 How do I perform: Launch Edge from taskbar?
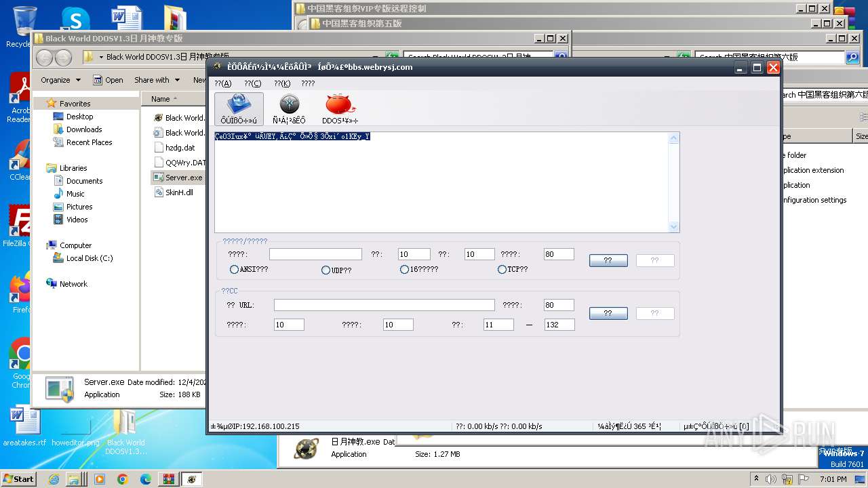click(145, 479)
